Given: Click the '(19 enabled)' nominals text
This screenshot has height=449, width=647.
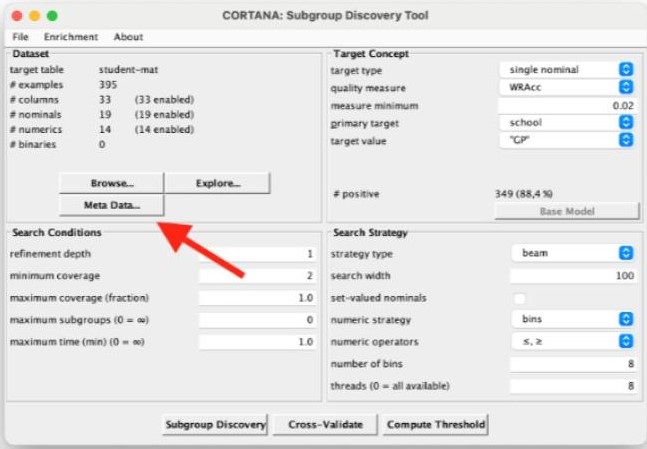Looking at the screenshot, I should pyautogui.click(x=164, y=114).
